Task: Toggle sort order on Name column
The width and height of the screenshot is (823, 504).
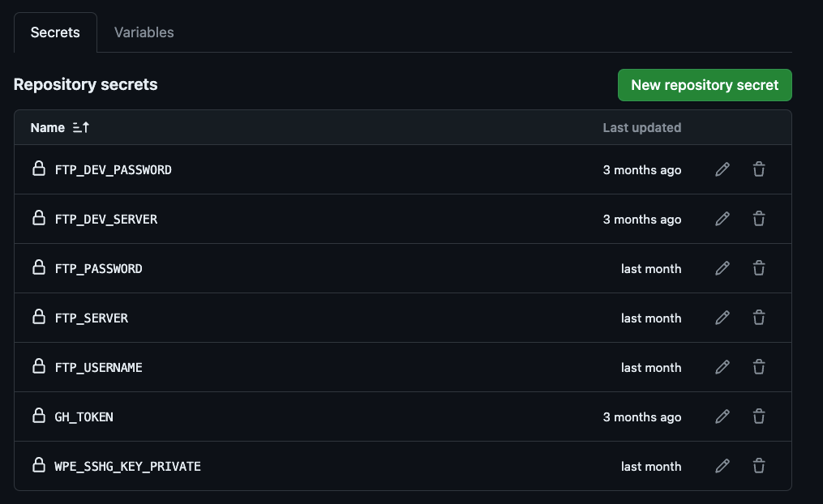Action: (80, 127)
